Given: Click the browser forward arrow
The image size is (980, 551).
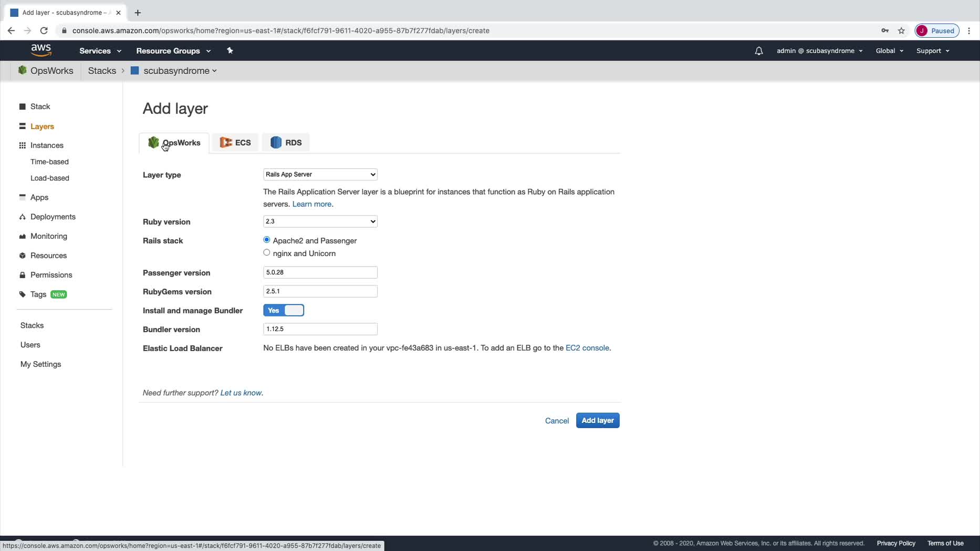Looking at the screenshot, I should point(27,30).
